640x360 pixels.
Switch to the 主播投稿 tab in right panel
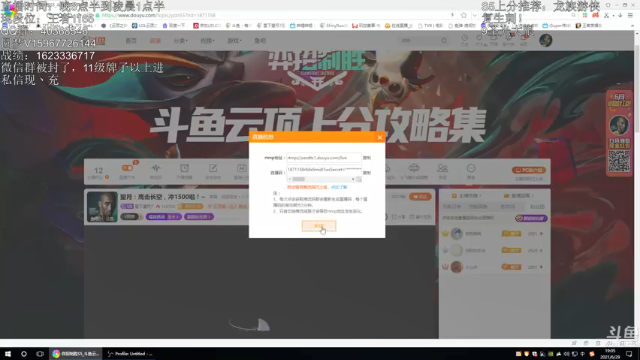click(467, 196)
